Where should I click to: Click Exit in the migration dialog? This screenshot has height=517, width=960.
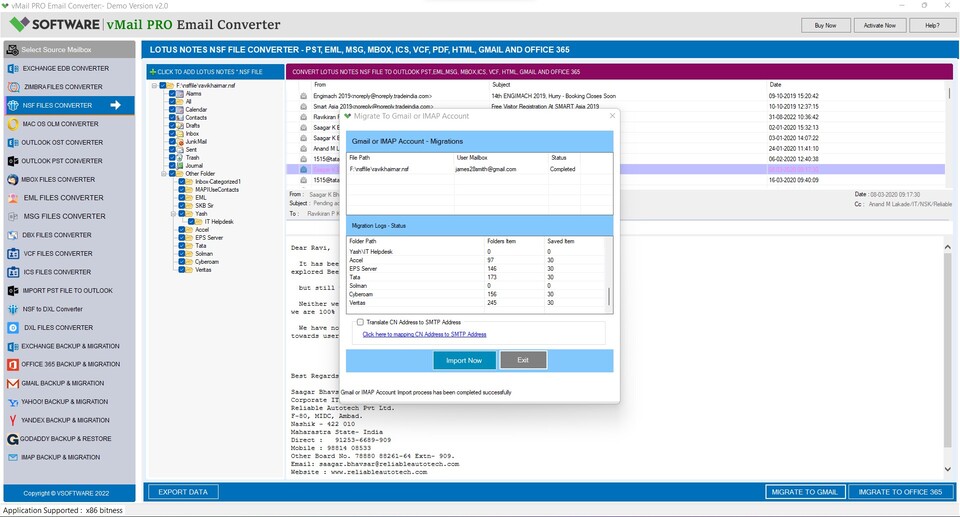pos(523,360)
